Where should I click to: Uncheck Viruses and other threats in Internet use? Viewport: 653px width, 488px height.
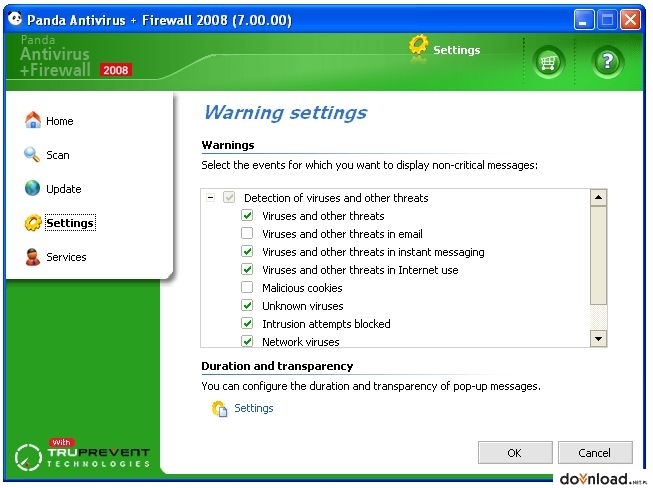[247, 269]
